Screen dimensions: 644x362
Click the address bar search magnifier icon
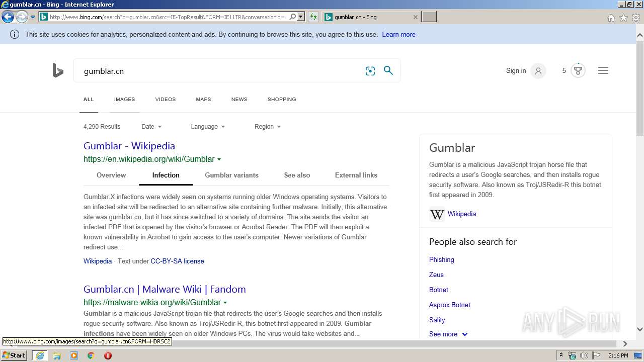293,17
